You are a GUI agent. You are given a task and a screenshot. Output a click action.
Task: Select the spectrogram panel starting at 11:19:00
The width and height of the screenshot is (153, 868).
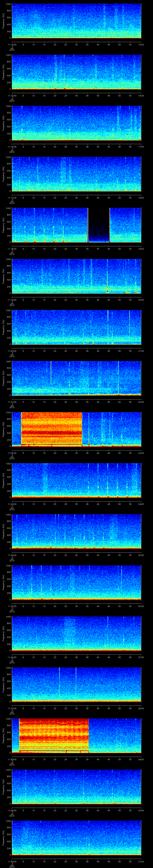[76, 276]
